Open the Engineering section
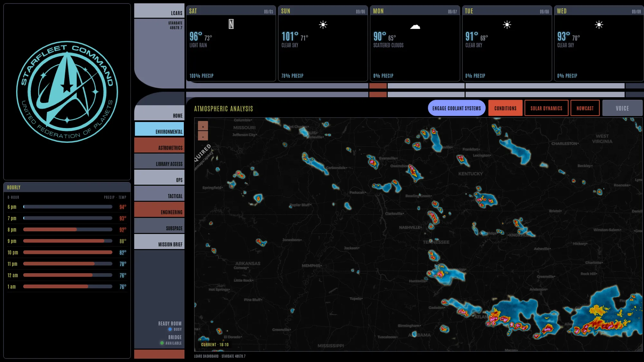The image size is (644, 362). click(x=159, y=209)
